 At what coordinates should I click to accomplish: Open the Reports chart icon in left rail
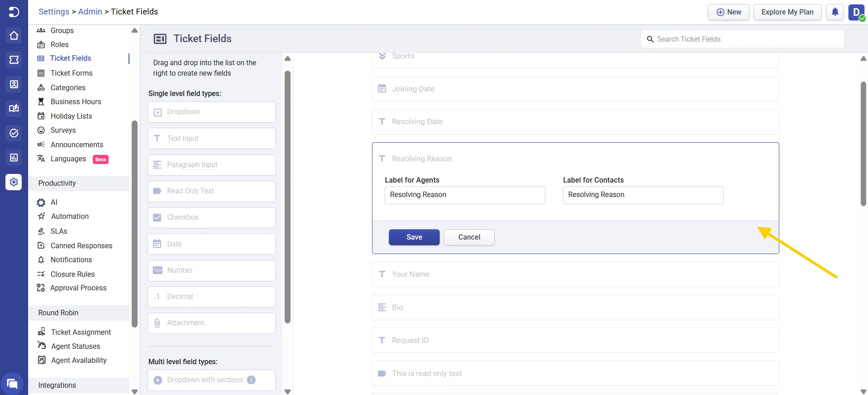(x=14, y=157)
